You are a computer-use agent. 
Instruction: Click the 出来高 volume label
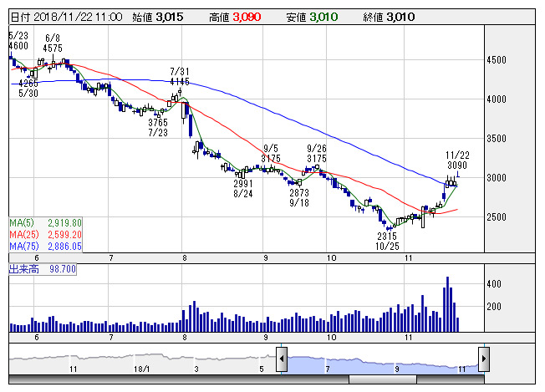[23, 269]
